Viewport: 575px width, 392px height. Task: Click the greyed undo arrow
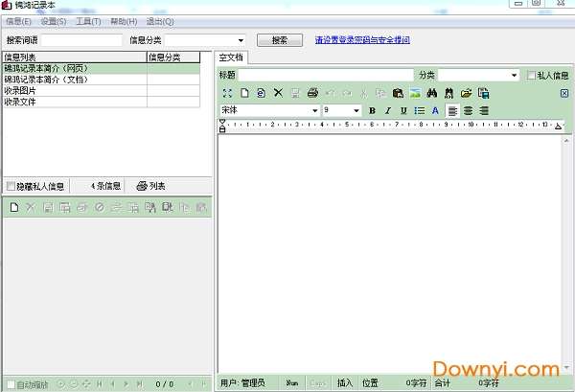click(x=331, y=93)
